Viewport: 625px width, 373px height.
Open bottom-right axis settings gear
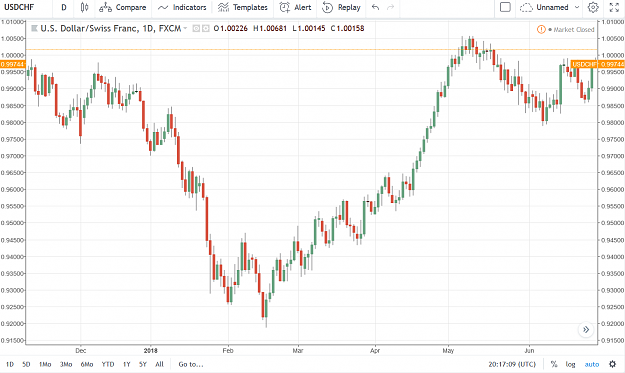[613, 364]
